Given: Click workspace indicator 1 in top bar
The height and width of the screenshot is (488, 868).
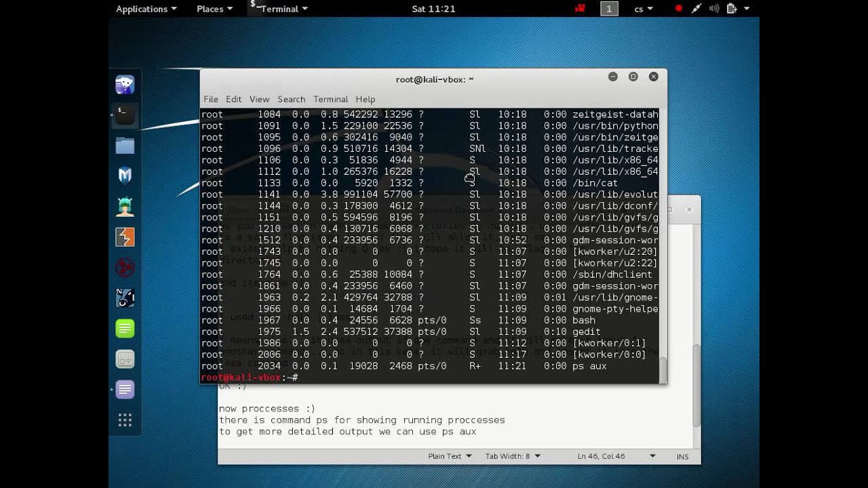Looking at the screenshot, I should 609,9.
